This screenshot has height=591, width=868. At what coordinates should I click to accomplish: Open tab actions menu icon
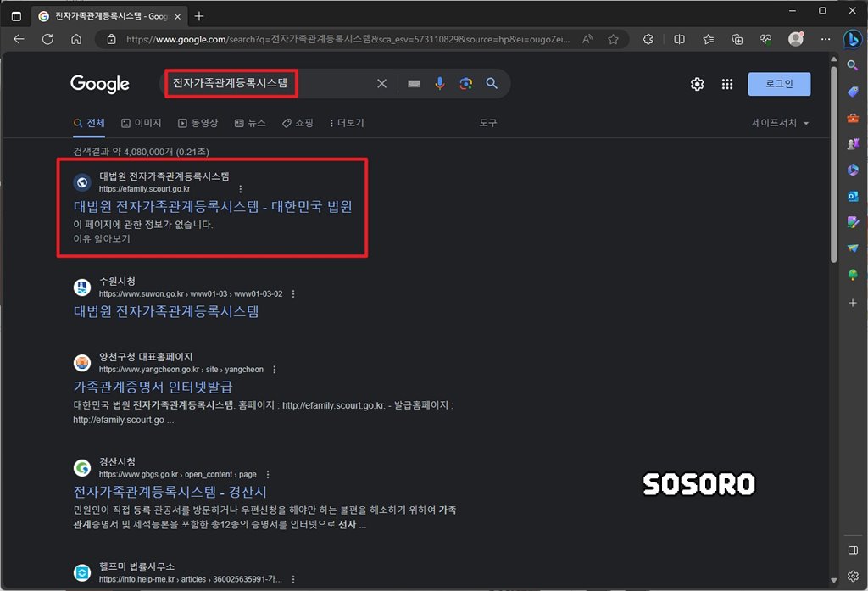click(17, 17)
